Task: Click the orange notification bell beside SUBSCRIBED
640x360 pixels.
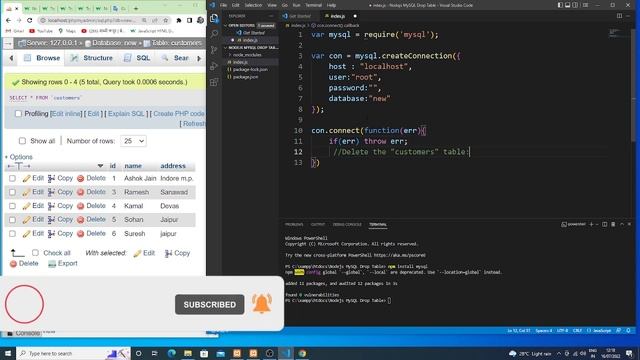Action: [x=262, y=304]
